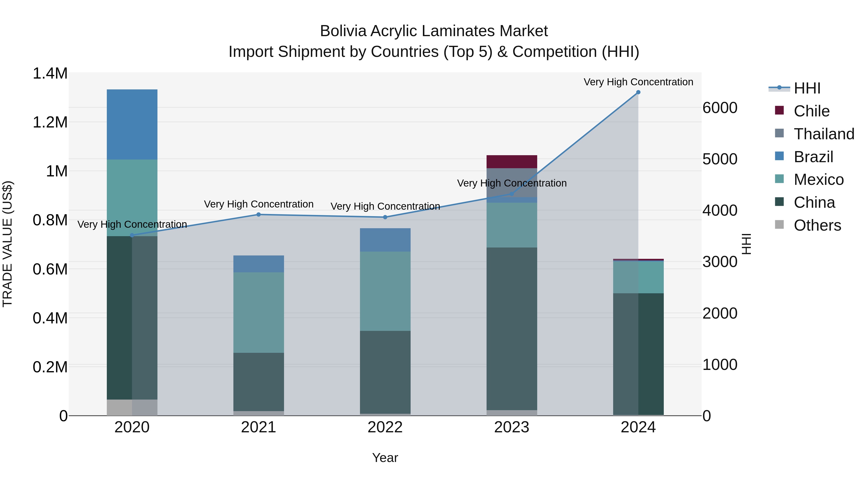Click the 2023 HHI data point marker

click(x=512, y=194)
